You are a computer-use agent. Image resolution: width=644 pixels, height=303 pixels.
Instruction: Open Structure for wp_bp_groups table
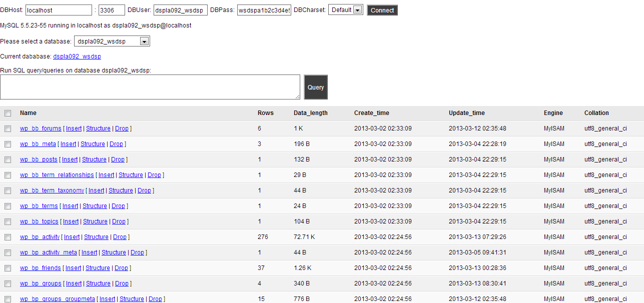click(x=98, y=283)
